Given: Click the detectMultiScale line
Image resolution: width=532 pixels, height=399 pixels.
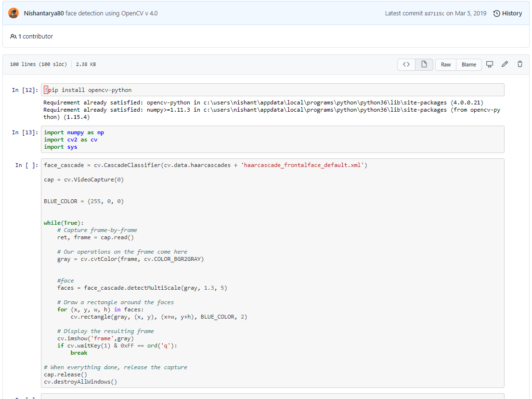Looking at the screenshot, I should (142, 288).
